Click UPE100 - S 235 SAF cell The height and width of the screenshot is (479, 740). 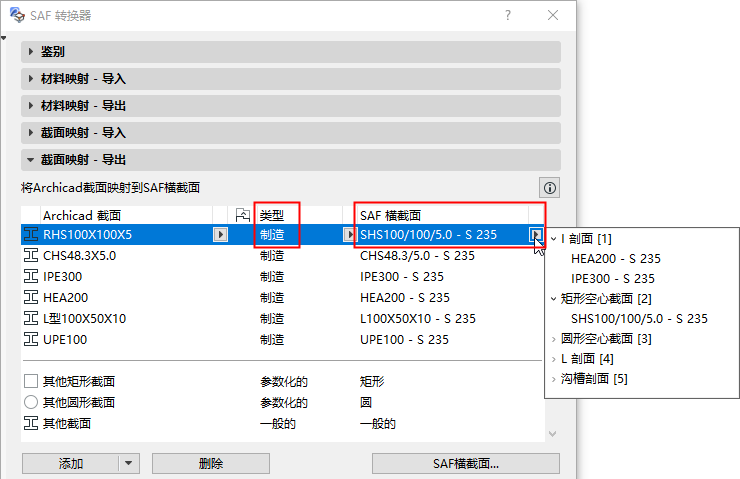(404, 339)
